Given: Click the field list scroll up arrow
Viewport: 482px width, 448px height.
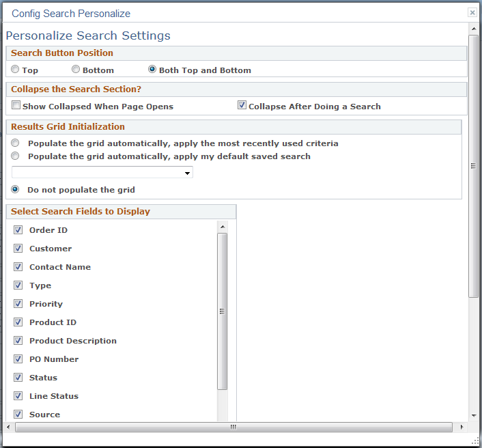Looking at the screenshot, I should [x=222, y=226].
